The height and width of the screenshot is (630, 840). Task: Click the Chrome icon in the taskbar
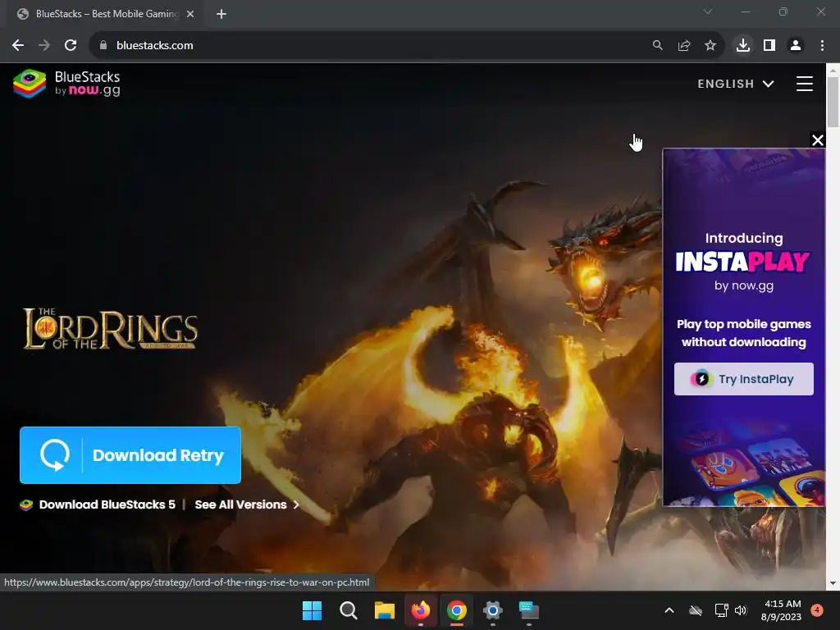tap(456, 610)
